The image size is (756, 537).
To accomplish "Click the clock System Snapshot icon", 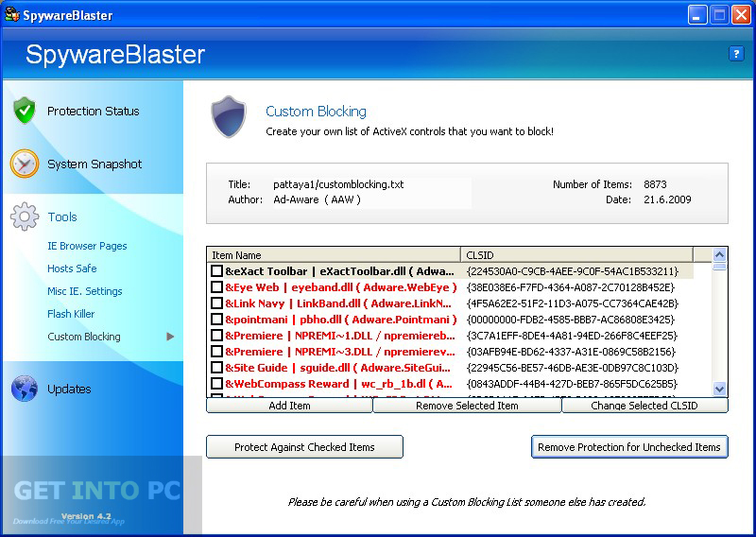I will [25, 164].
